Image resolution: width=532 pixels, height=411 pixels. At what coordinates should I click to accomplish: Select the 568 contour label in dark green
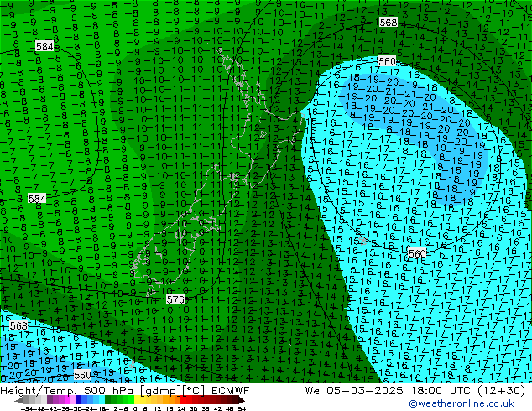coord(389,23)
